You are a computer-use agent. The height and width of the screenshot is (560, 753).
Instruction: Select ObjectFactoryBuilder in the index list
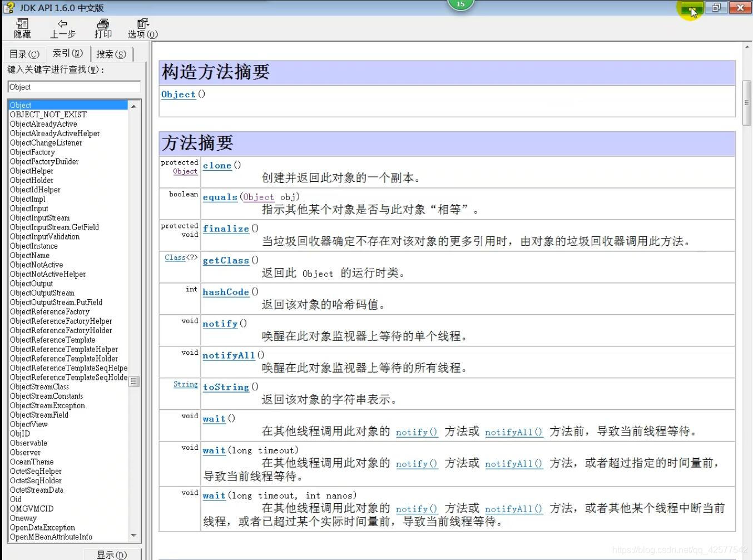coord(44,161)
